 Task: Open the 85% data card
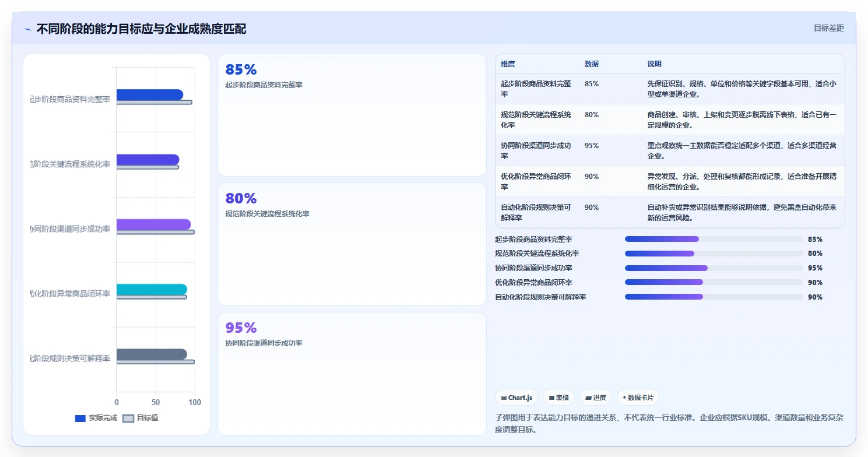click(352, 115)
